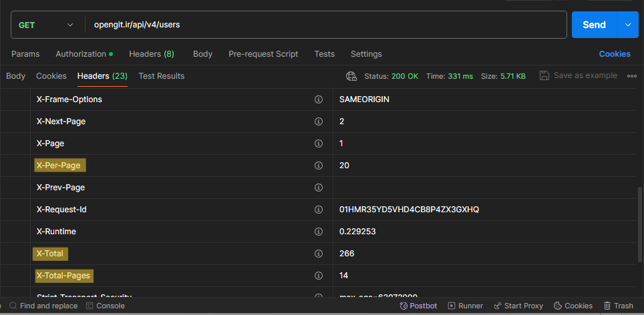Click the Cookies link under Send

[x=615, y=54]
